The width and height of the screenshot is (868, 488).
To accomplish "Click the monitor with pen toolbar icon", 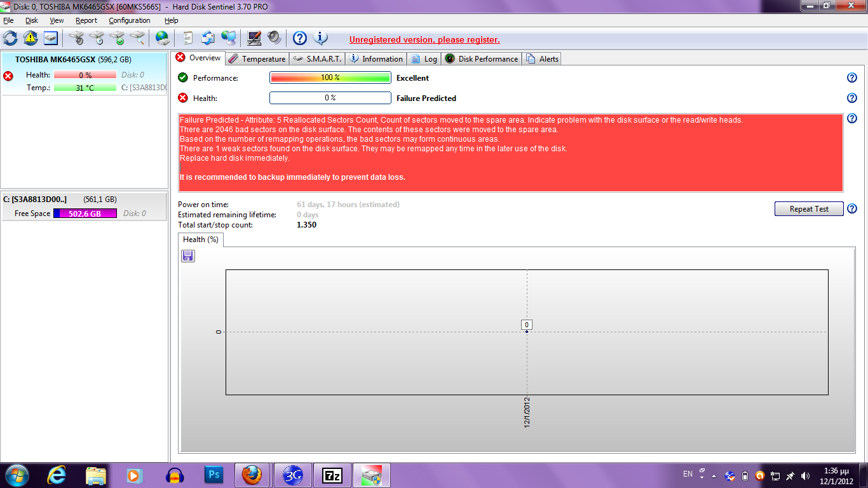I will [254, 38].
